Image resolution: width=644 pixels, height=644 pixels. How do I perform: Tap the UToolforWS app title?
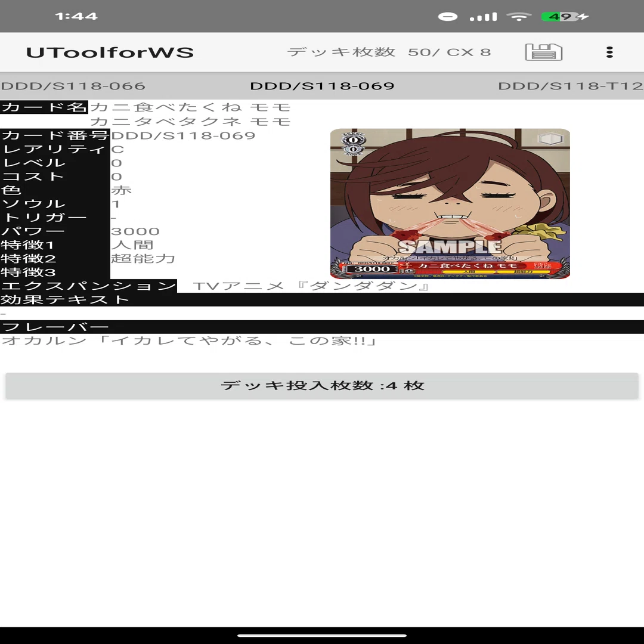[110, 52]
